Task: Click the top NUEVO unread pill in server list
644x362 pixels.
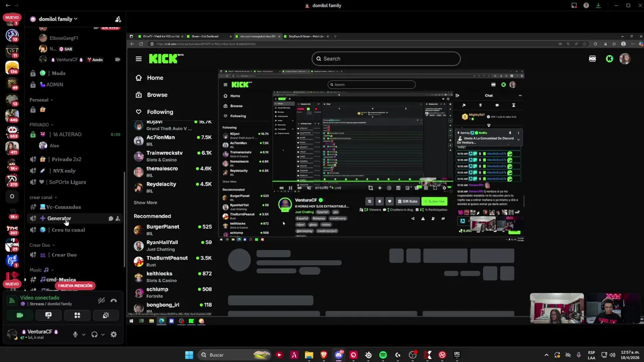Action: coord(12,17)
